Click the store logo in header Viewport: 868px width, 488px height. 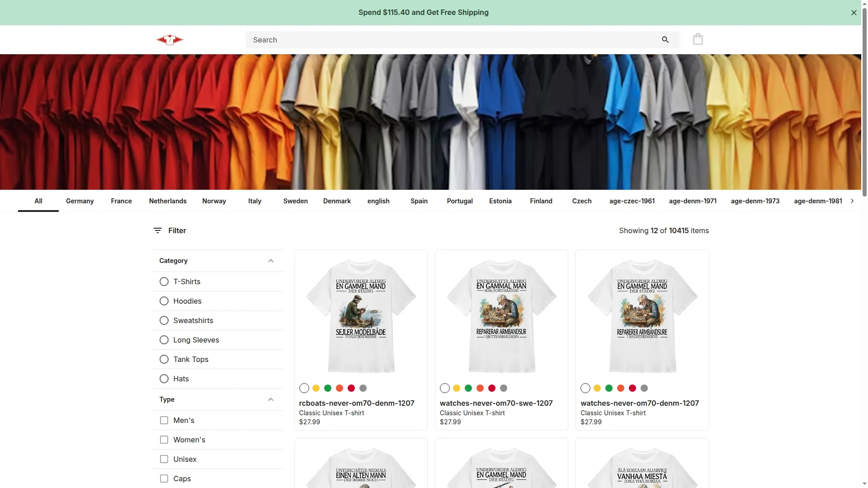click(170, 40)
